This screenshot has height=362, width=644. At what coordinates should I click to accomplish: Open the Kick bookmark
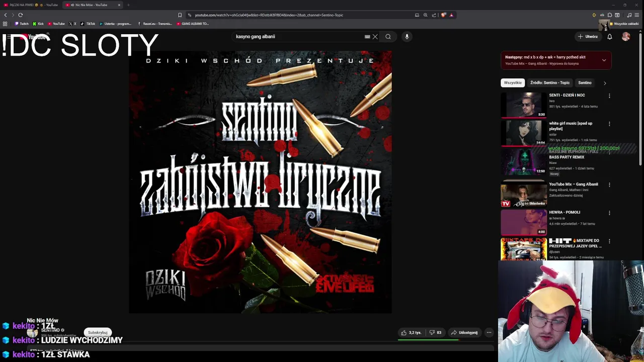click(x=38, y=24)
